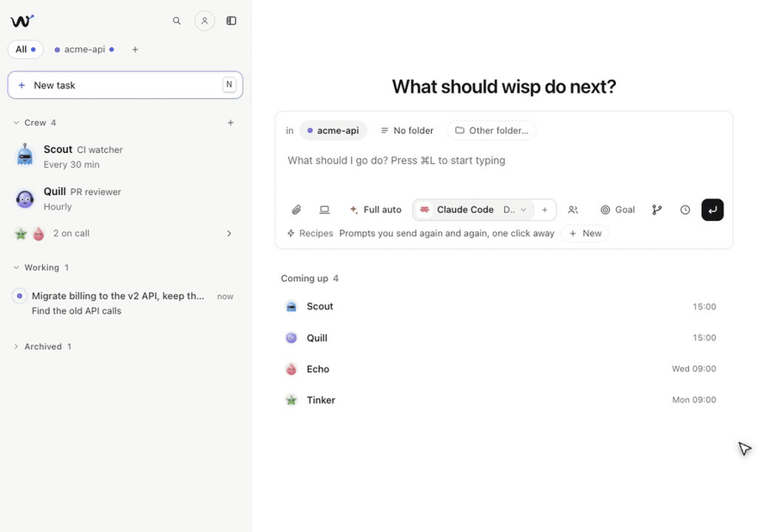Click the red drop avatar on call

tap(39, 234)
